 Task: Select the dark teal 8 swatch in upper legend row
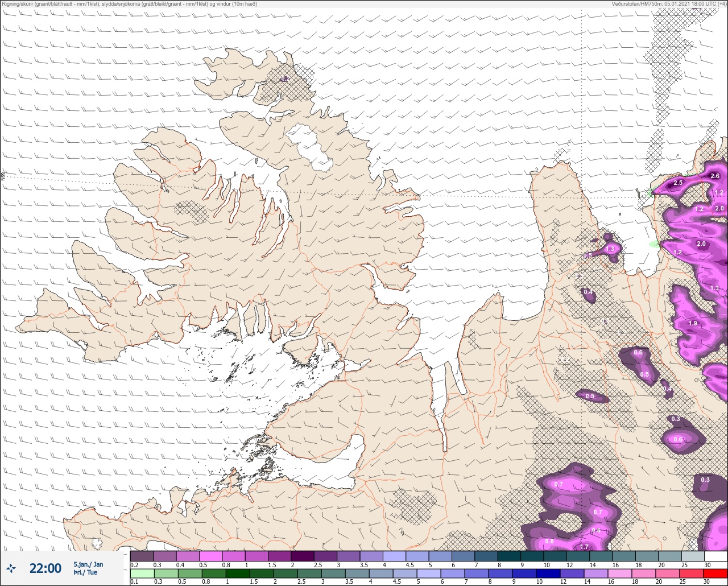coord(509,556)
